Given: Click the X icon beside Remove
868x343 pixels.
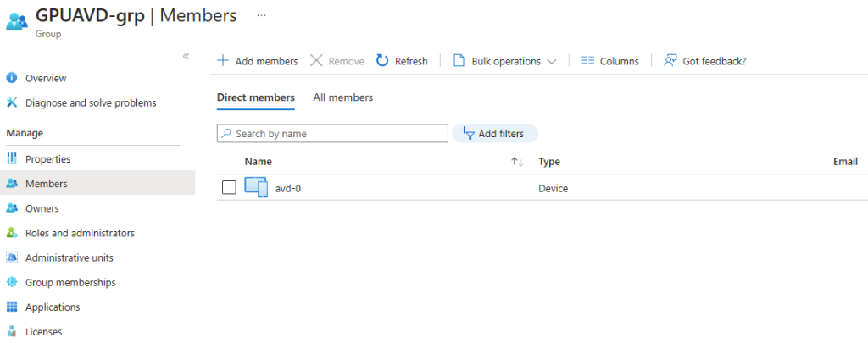Looking at the screenshot, I should [x=316, y=60].
